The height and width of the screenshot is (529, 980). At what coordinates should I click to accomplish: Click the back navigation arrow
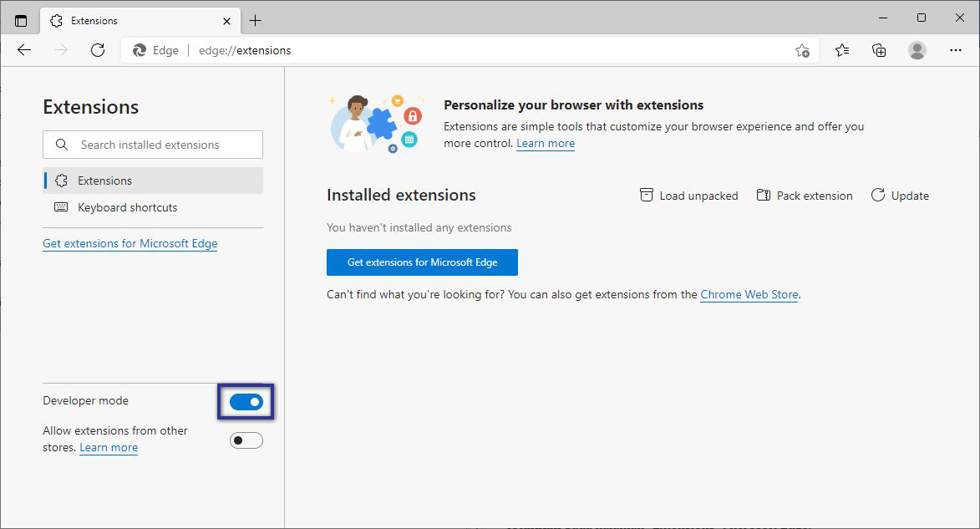click(x=23, y=50)
